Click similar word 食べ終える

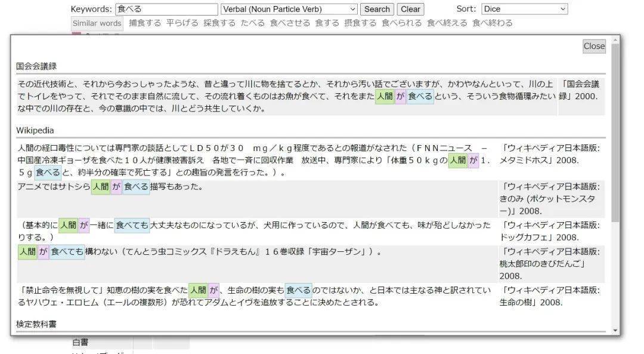pyautogui.click(x=447, y=23)
